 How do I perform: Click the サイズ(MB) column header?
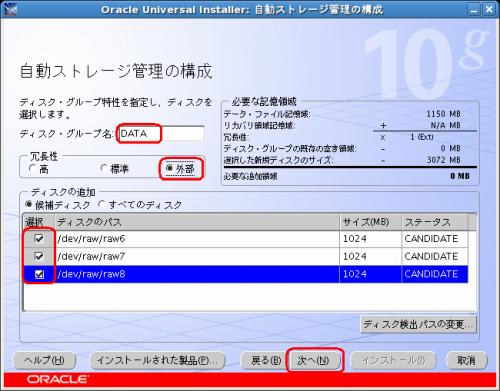(370, 222)
